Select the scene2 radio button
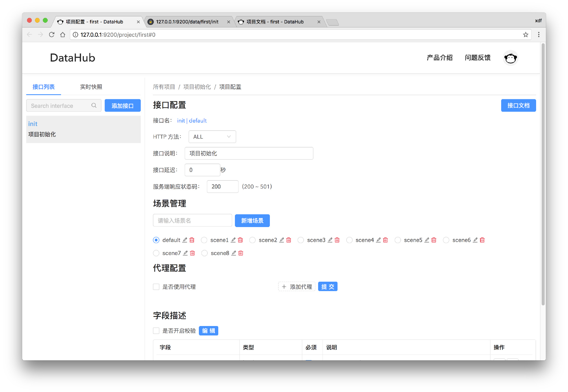 (252, 240)
